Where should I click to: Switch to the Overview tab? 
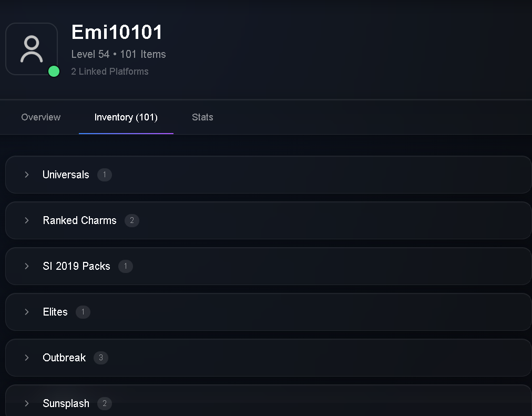coord(40,117)
